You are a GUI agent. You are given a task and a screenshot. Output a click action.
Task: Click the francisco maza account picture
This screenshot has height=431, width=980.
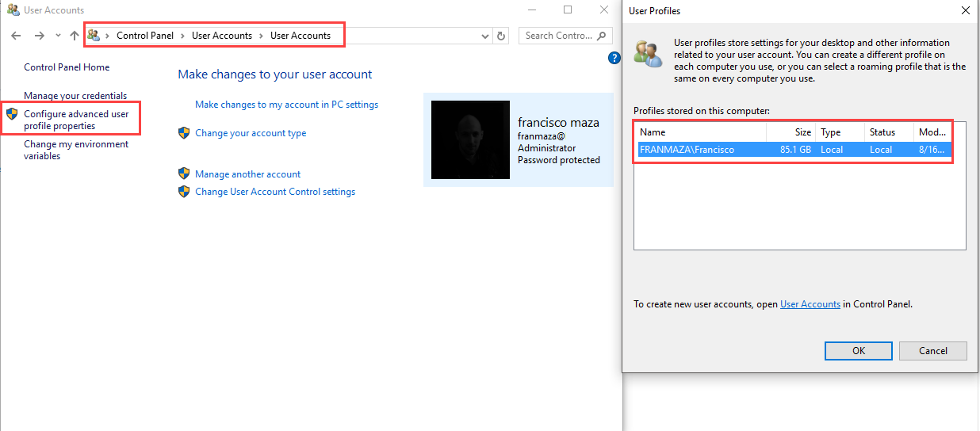tap(470, 139)
